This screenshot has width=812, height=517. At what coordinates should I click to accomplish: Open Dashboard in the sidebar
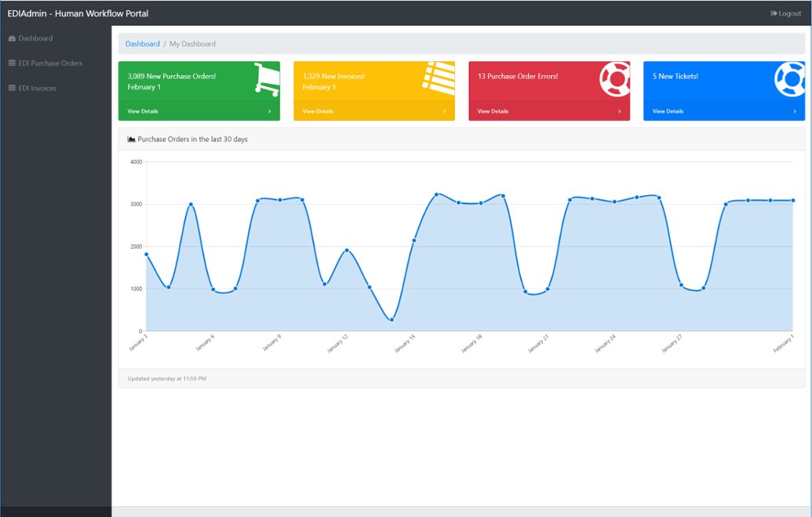(x=31, y=38)
